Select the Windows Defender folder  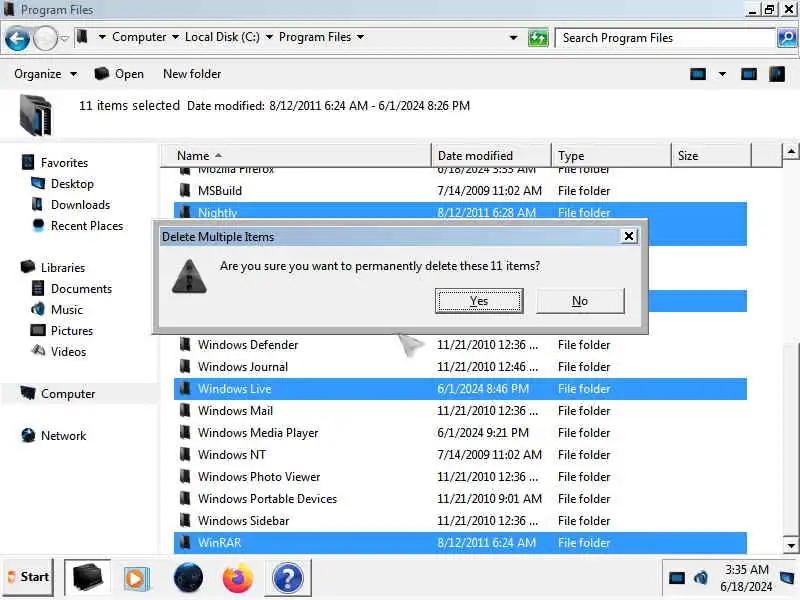tap(460, 344)
